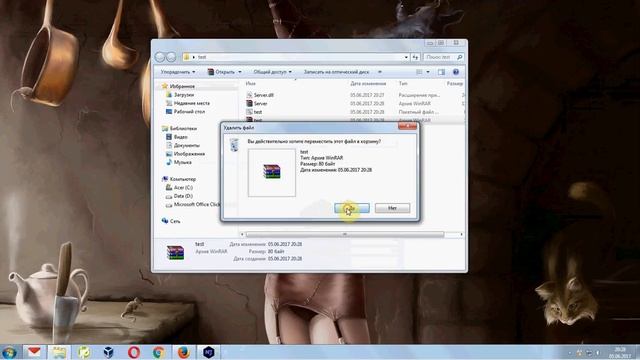Open address bar history dropdown
640x360 pixels.
(406, 57)
